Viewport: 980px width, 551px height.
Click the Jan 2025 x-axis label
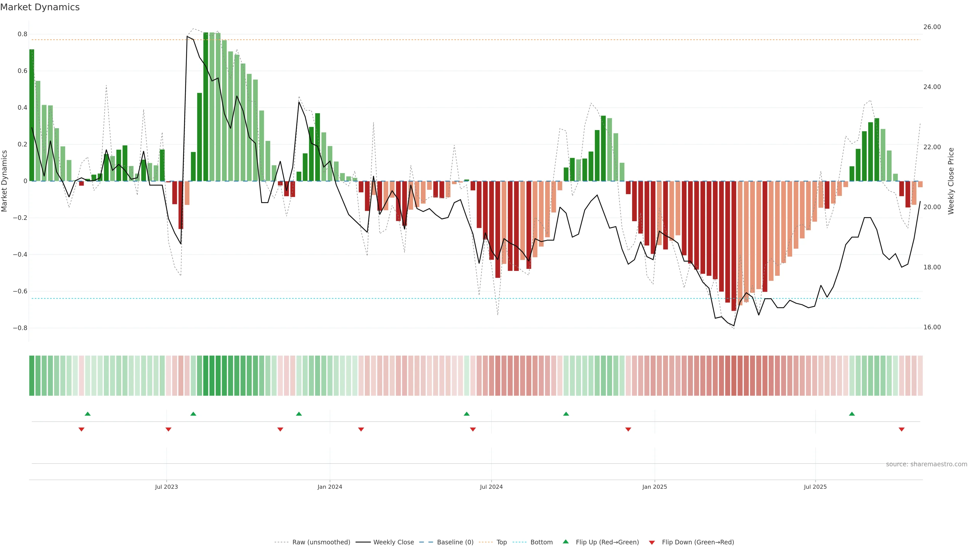(654, 487)
